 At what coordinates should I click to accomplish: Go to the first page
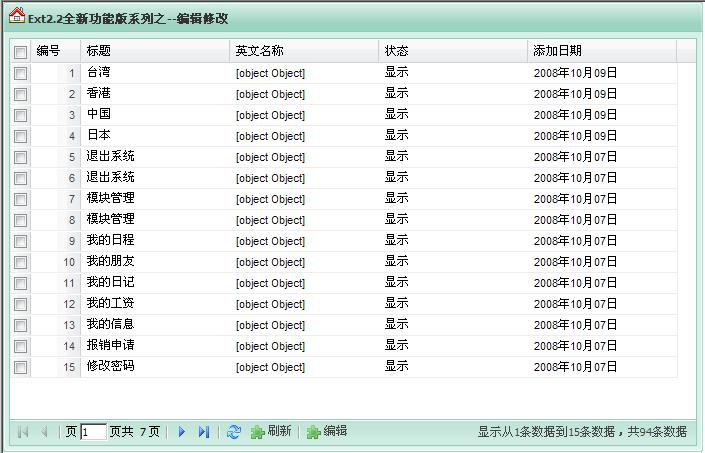22,432
